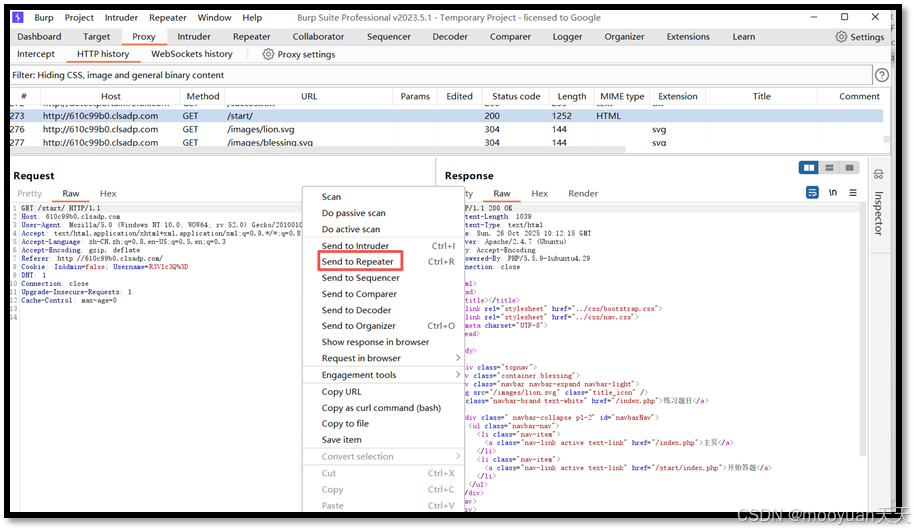
Task: Switch to the Extensions tab
Action: [x=688, y=36]
